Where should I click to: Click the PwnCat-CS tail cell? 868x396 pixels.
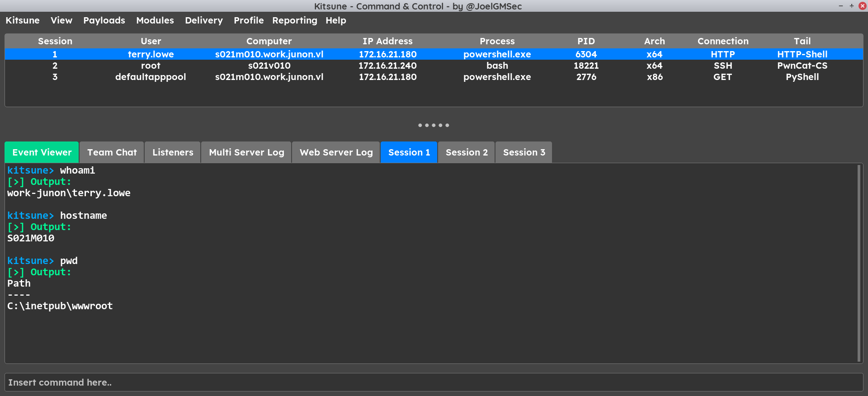tap(802, 66)
